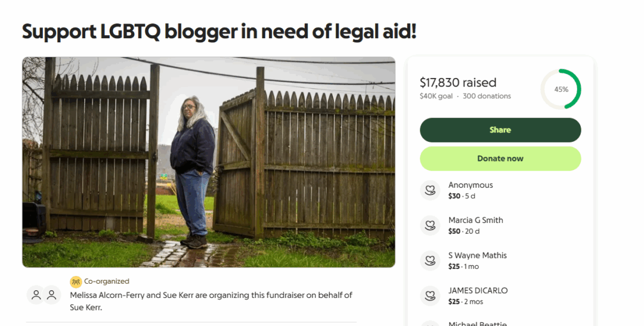Viewport: 644px width, 326px height.
Task: Click the 45% circular progress indicator
Action: click(x=561, y=89)
